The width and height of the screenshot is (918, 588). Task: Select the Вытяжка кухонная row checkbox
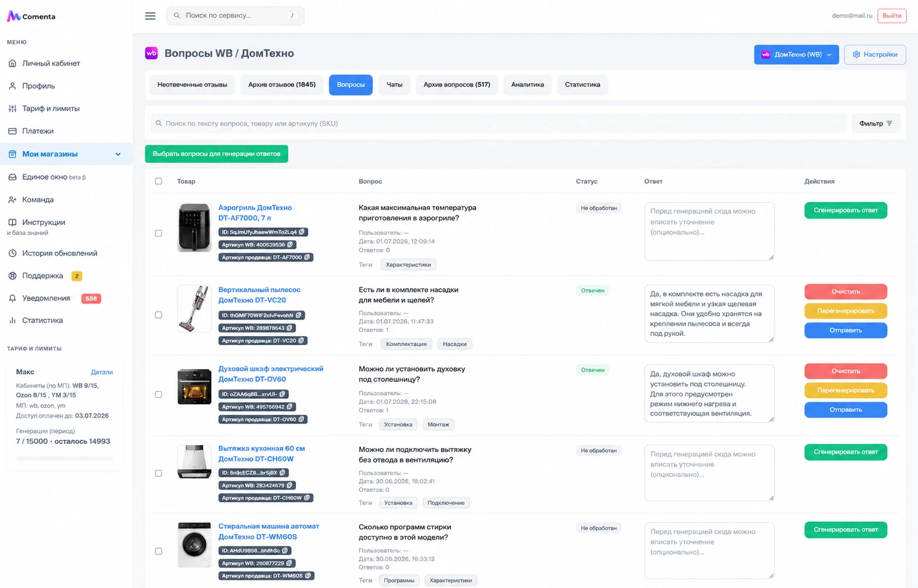pos(158,473)
